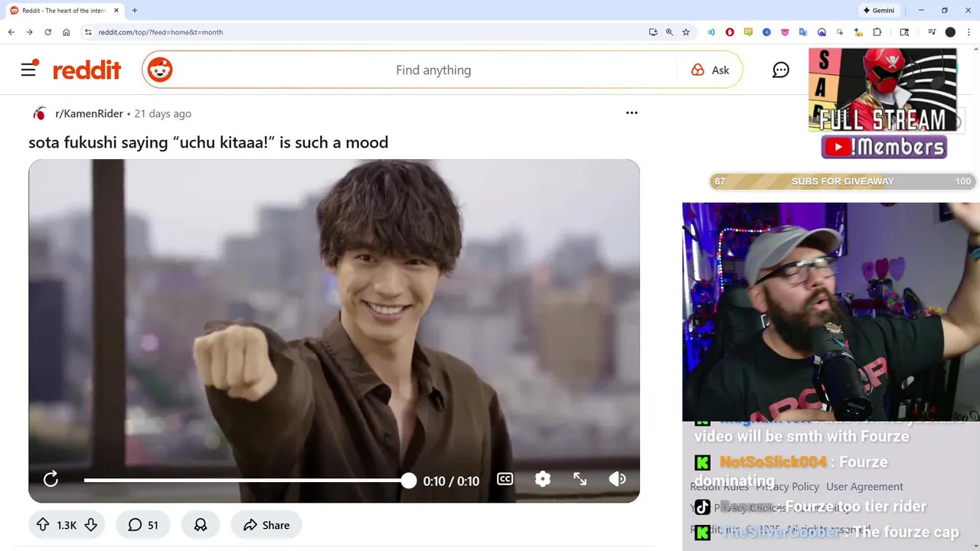Open Chrome's three-dot menu
Viewport: 980px width, 551px height.
pos(969,32)
